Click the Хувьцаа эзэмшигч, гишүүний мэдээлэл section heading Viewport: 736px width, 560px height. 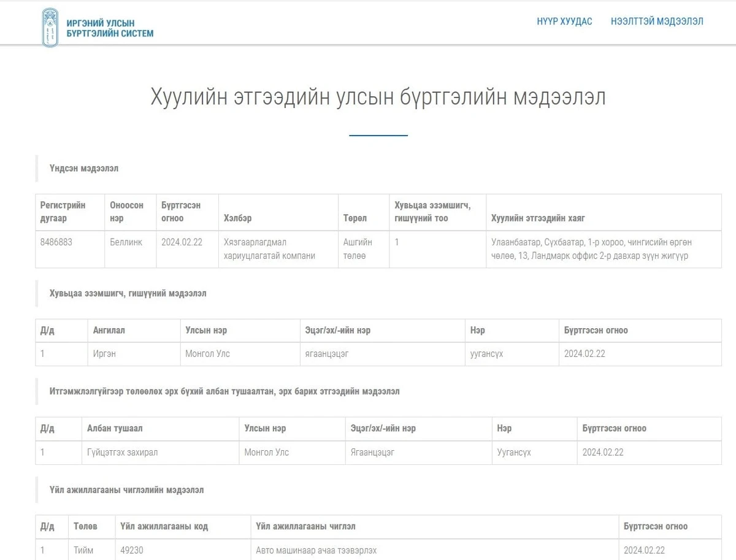128,293
